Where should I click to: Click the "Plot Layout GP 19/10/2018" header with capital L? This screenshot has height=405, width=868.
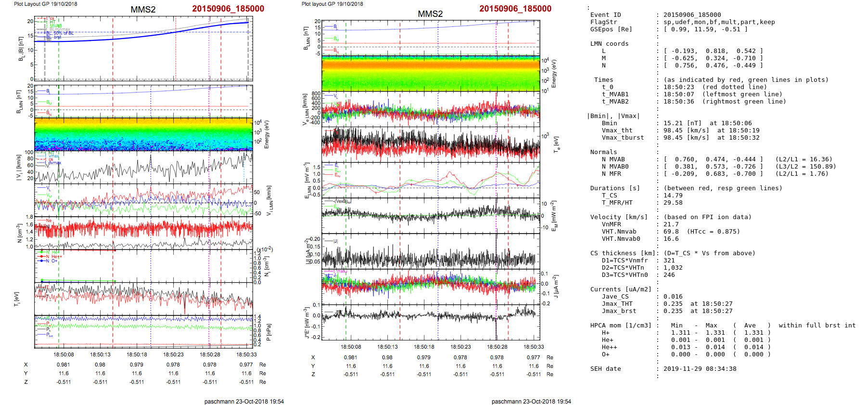pyautogui.click(x=45, y=4)
